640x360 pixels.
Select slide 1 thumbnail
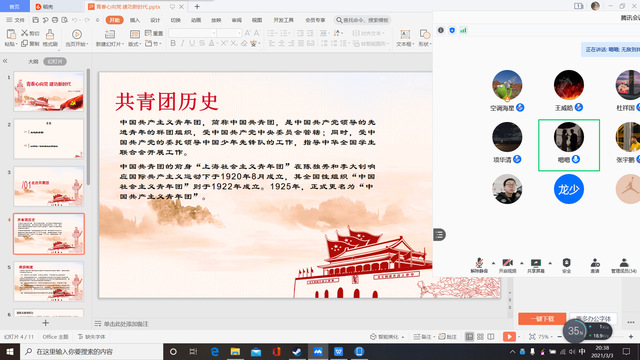pyautogui.click(x=49, y=91)
